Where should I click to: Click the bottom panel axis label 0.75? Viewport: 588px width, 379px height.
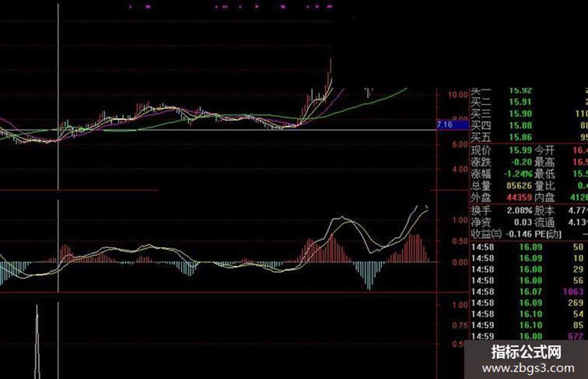[x=460, y=325]
